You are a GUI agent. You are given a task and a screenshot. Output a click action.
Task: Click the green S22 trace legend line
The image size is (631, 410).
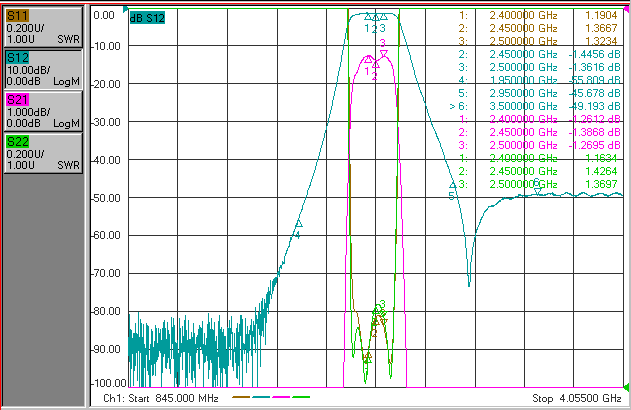pyautogui.click(x=301, y=397)
